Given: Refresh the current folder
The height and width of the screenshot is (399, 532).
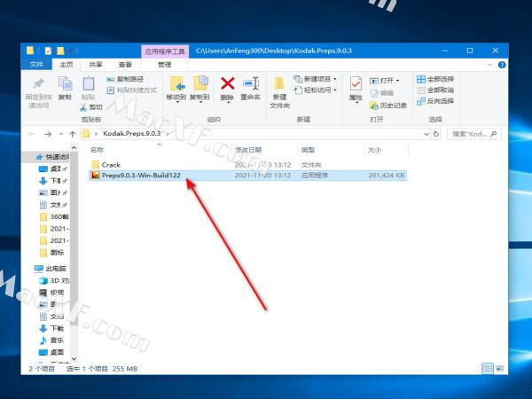Looking at the screenshot, I should point(436,134).
